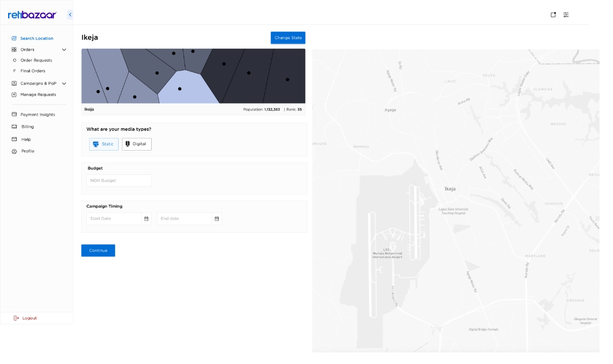Viewport: 613px width, 364px height.
Task: Click the Search Location map icon
Action: click(x=14, y=38)
